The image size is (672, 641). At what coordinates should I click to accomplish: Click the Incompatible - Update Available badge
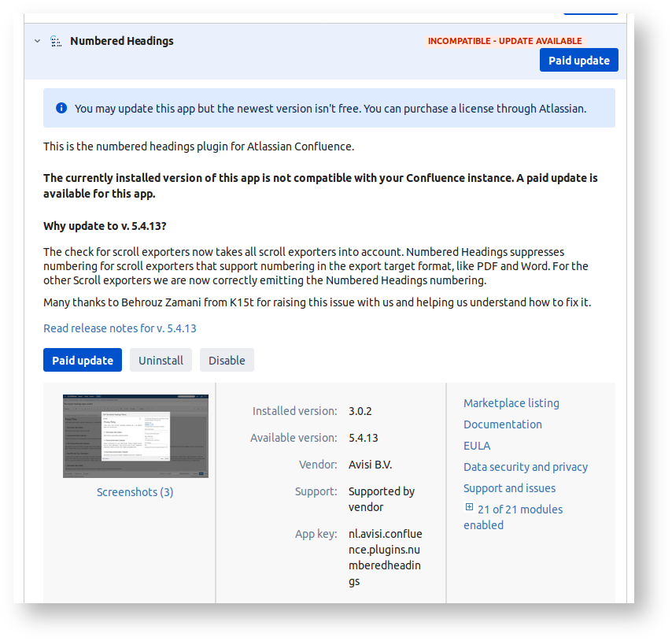point(504,41)
